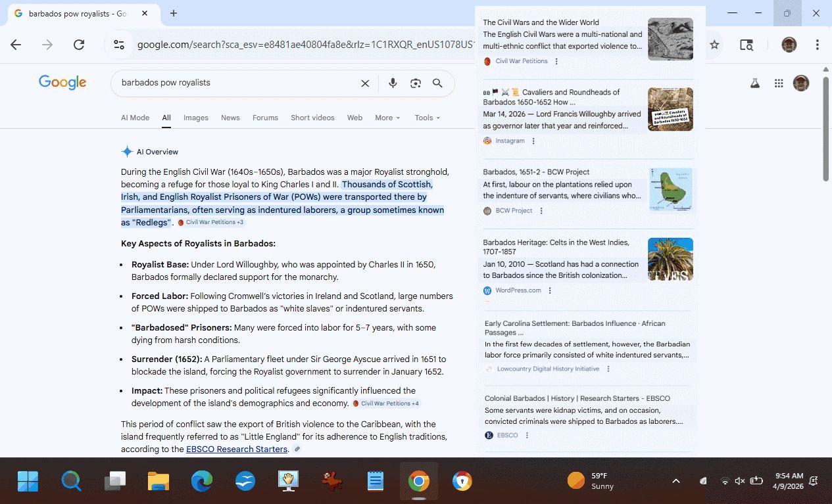Switch to the Images tab
This screenshot has width=832, height=504.
coord(195,118)
